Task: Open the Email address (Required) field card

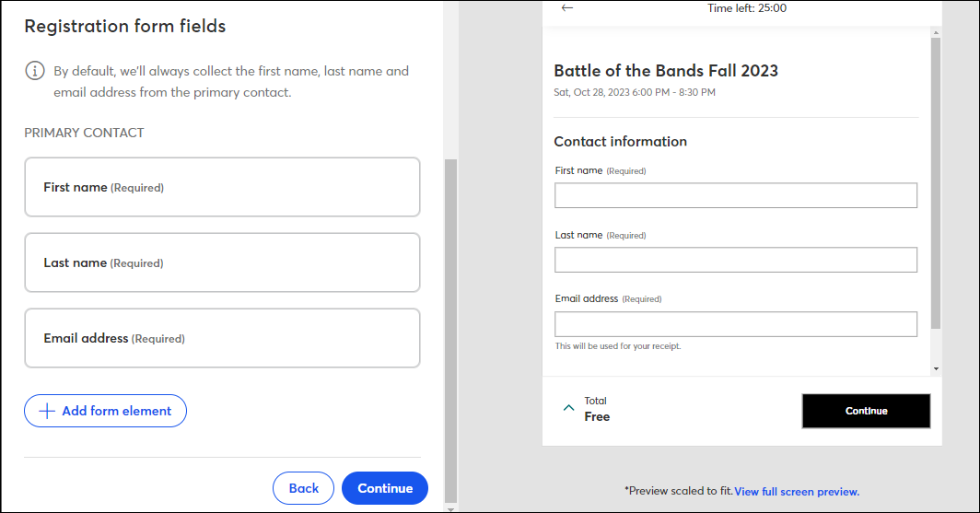Action: click(x=222, y=338)
